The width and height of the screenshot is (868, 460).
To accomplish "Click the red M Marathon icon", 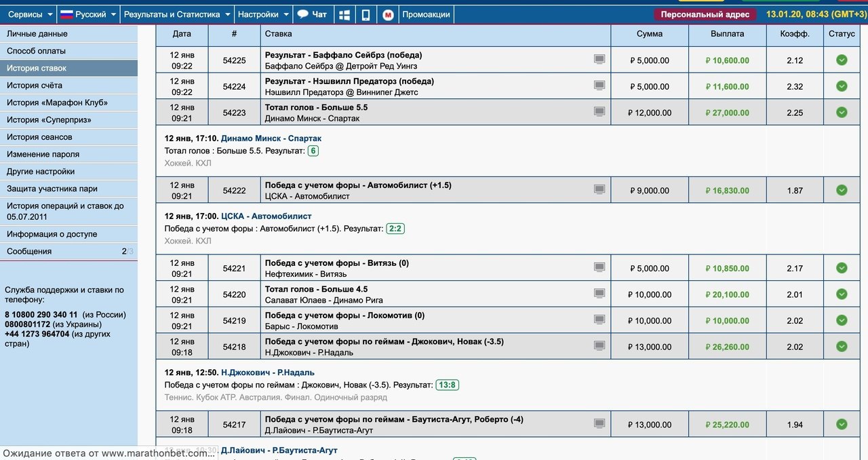I will (x=388, y=14).
